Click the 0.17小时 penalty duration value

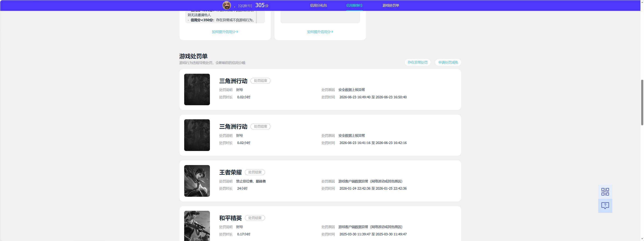point(244,234)
